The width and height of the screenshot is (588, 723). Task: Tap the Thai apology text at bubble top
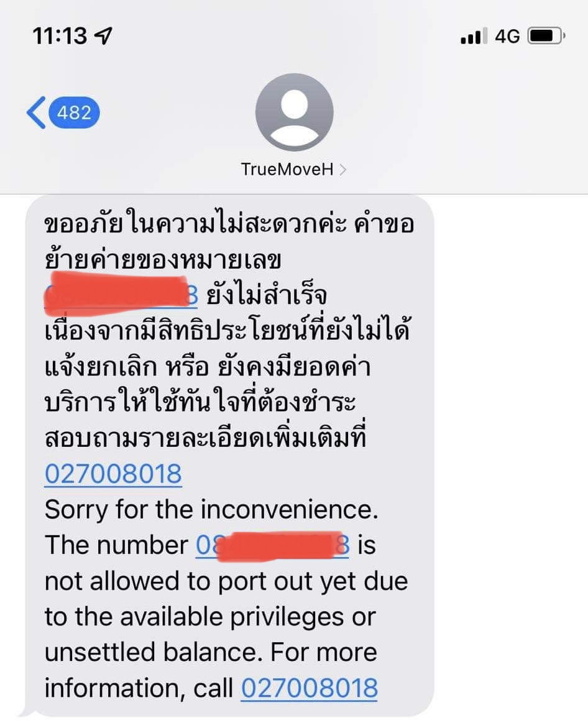pos(229,224)
